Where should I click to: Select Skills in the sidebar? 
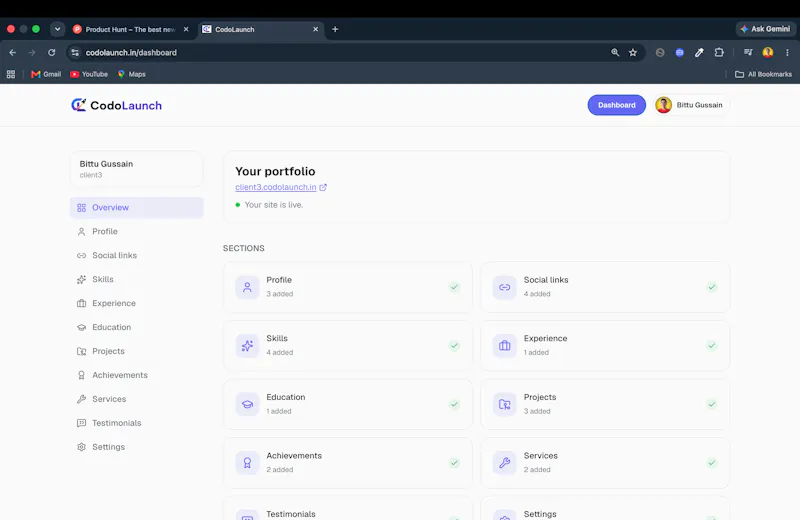(136, 280)
